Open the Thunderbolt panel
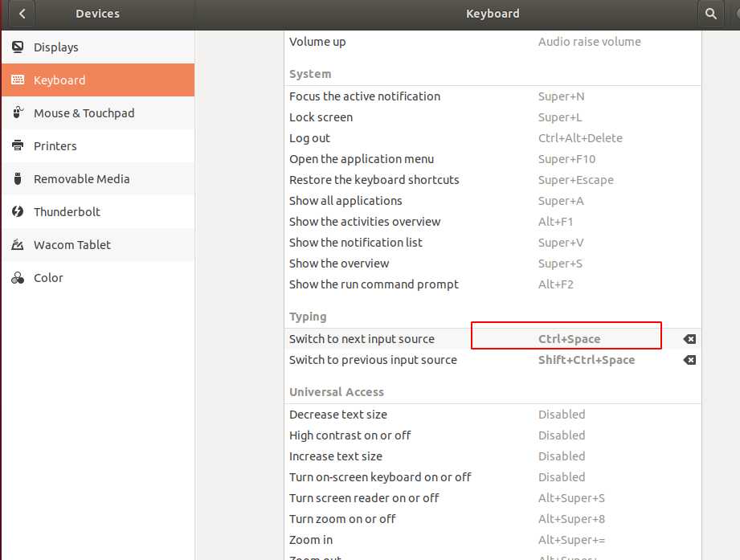 (98, 211)
